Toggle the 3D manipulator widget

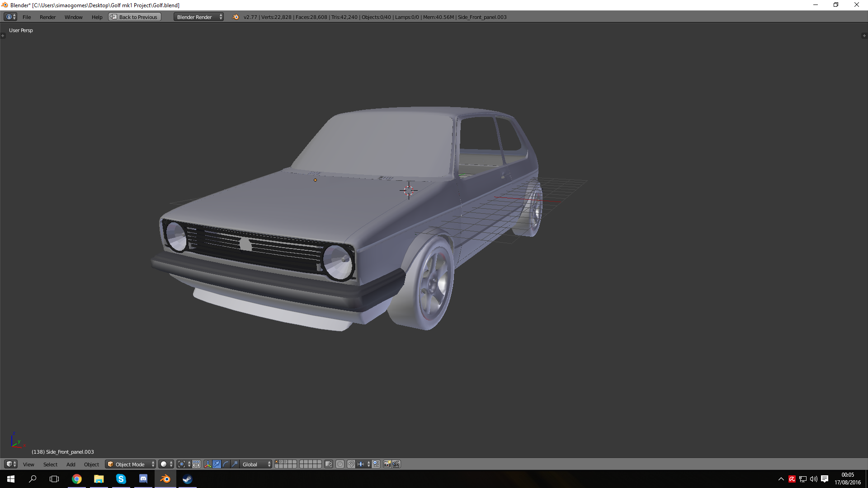208,464
